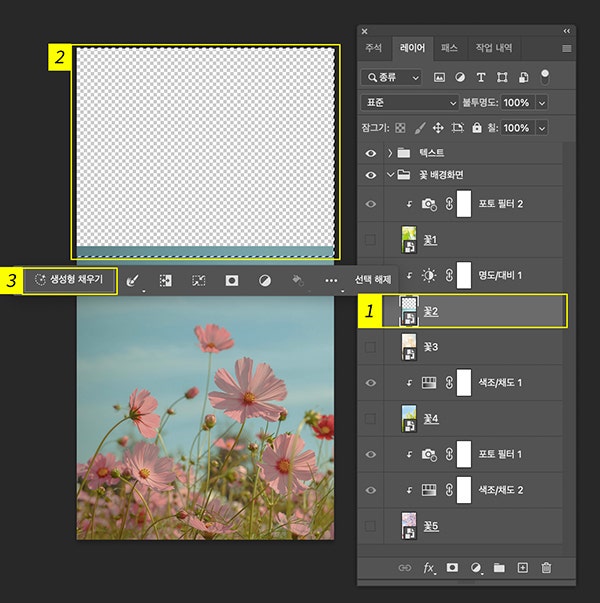Create a new layer with the plus icon
The image size is (600, 603).
(x=522, y=568)
